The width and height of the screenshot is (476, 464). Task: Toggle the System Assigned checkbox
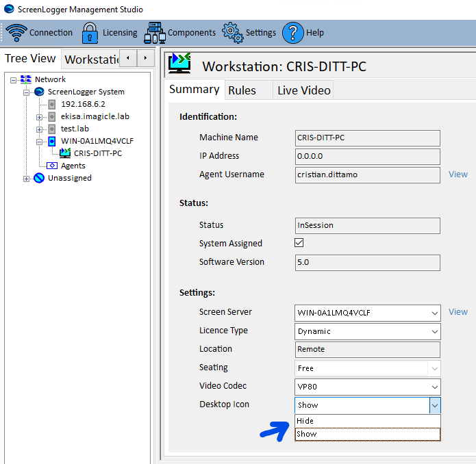299,243
